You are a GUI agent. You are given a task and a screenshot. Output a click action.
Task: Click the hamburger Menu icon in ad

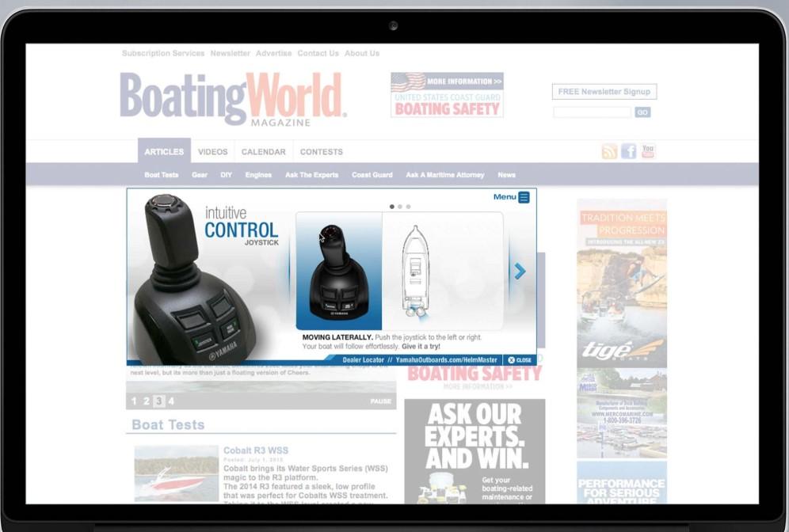click(524, 197)
